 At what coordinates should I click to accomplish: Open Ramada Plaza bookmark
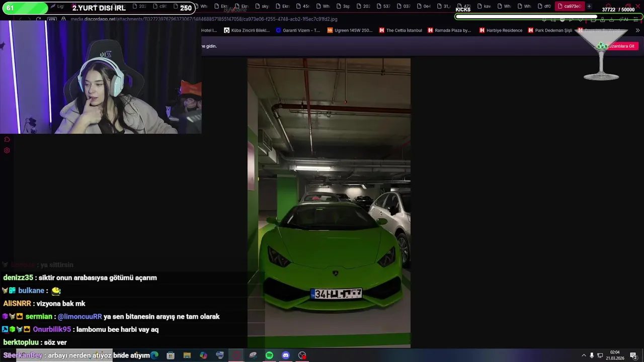coord(449,30)
